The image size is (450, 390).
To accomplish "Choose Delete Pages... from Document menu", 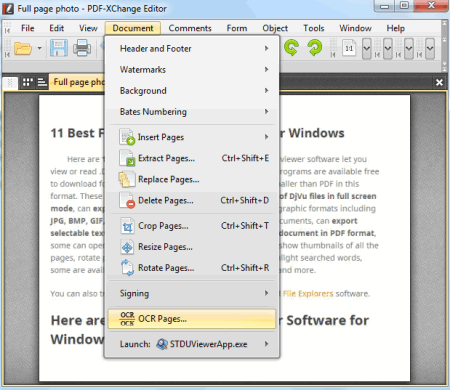I will pos(192,201).
